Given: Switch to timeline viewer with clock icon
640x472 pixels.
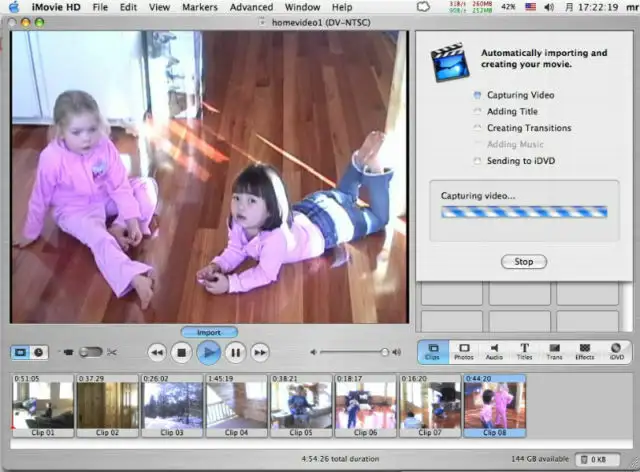Looking at the screenshot, I should (38, 352).
